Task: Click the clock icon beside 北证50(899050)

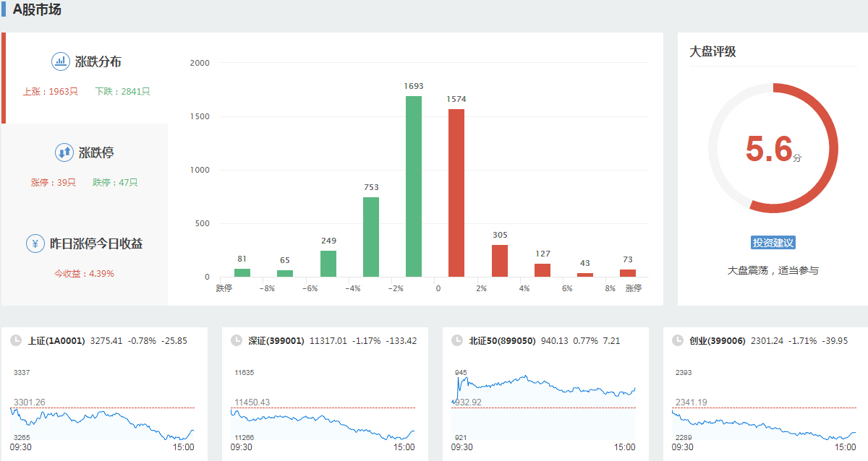Action: (456, 340)
